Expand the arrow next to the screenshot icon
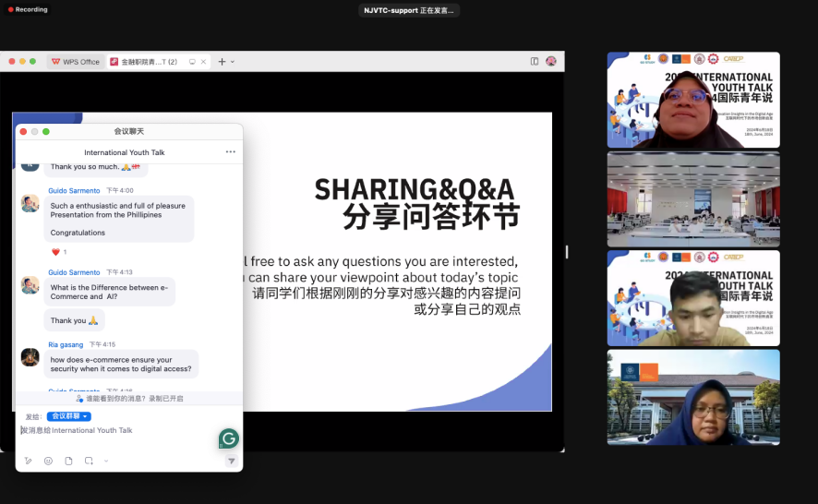The height and width of the screenshot is (504, 818). click(106, 461)
